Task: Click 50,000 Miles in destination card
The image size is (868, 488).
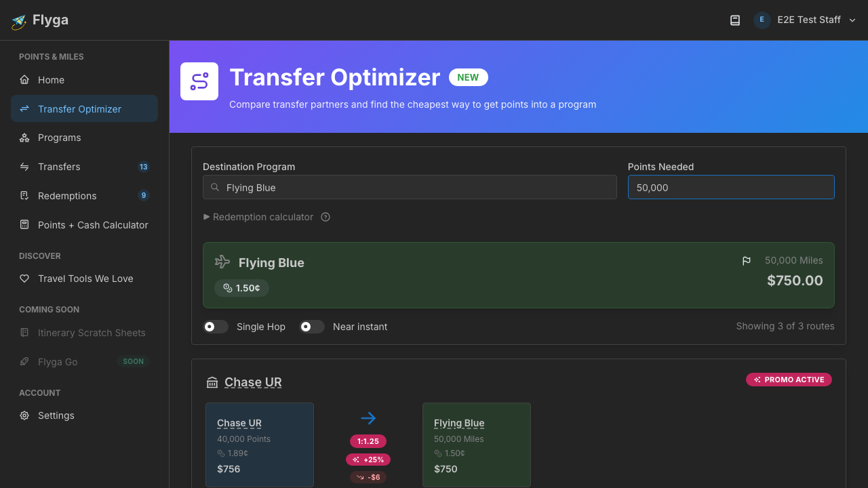Action: 459,439
